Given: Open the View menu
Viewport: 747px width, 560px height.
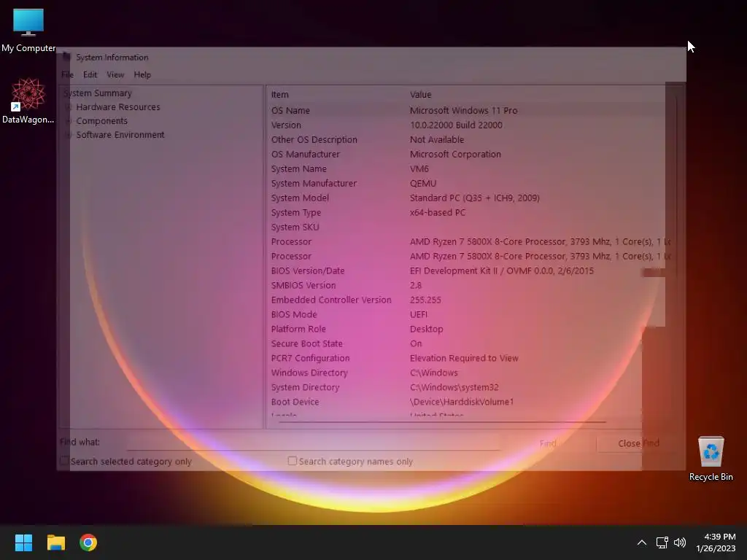Looking at the screenshot, I should click(x=115, y=75).
